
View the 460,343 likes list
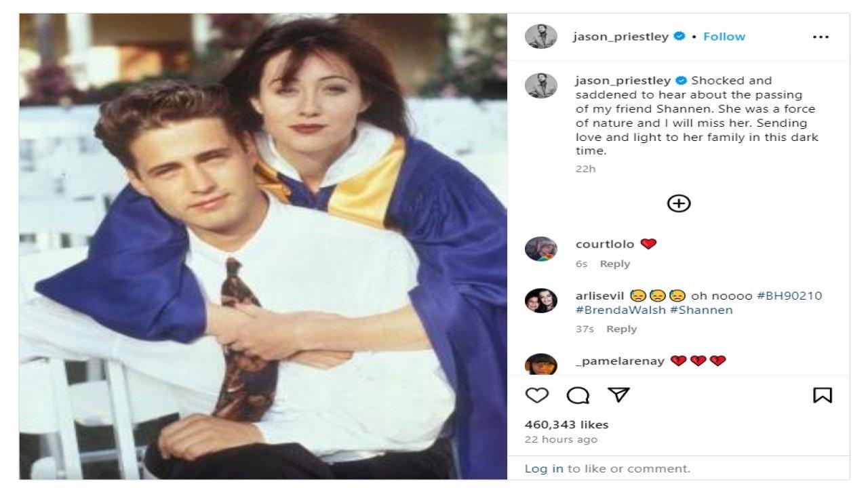click(x=567, y=425)
